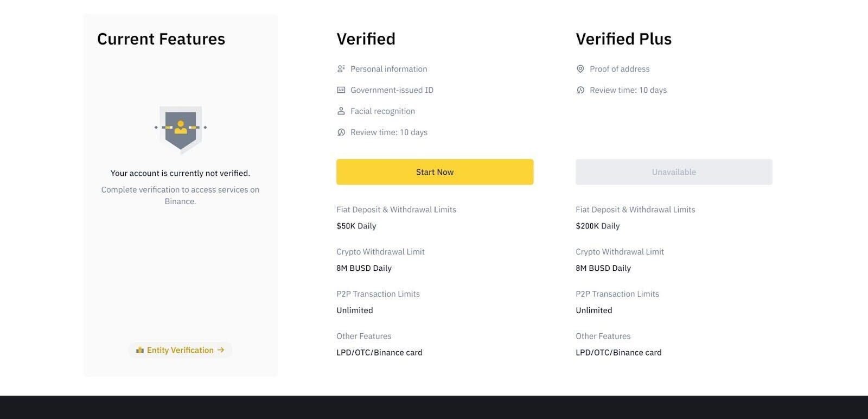868x419 pixels.
Task: Select the $50K Daily fiat limit text
Action: coord(356,226)
